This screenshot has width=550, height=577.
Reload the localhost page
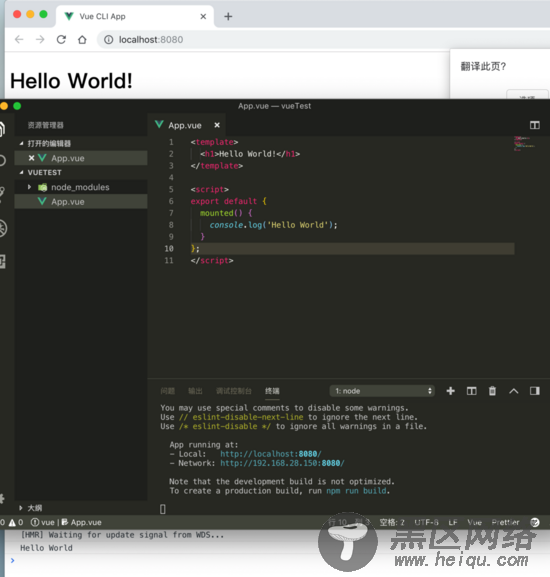tap(61, 39)
